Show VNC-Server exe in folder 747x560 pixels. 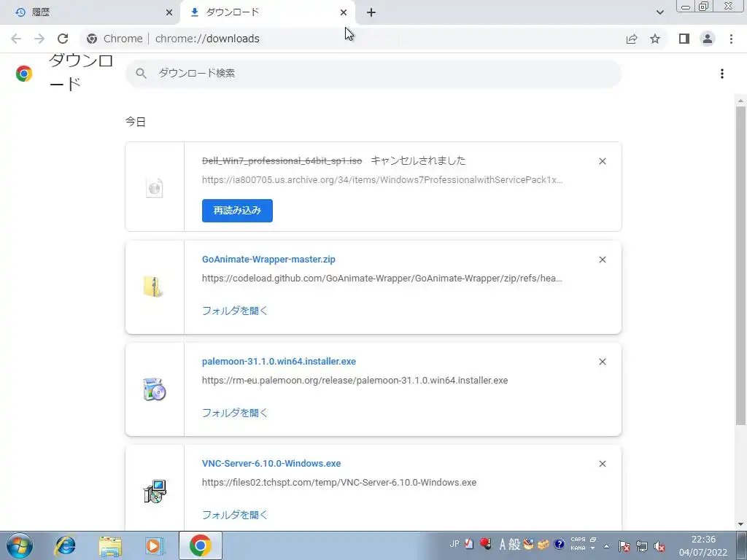[234, 515]
